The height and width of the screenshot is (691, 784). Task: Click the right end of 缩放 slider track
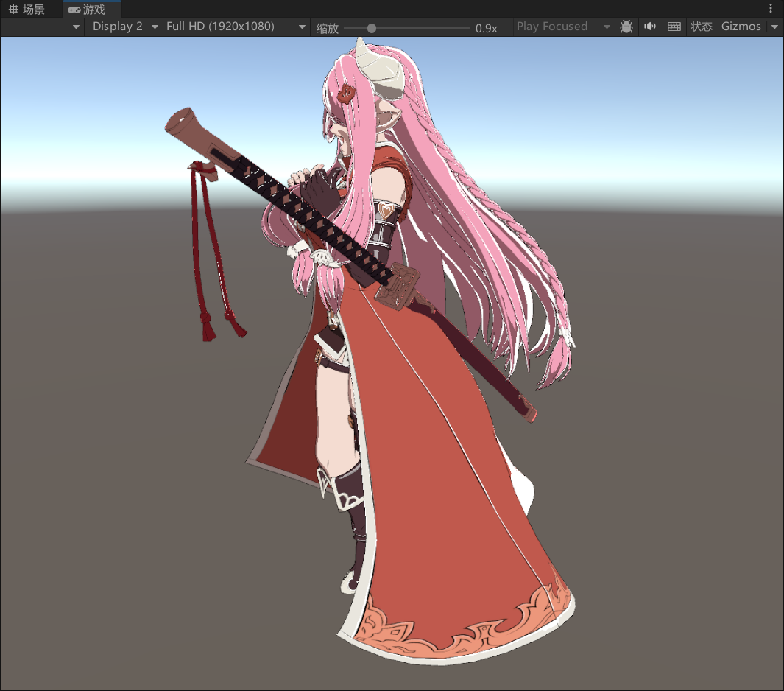coord(467,28)
